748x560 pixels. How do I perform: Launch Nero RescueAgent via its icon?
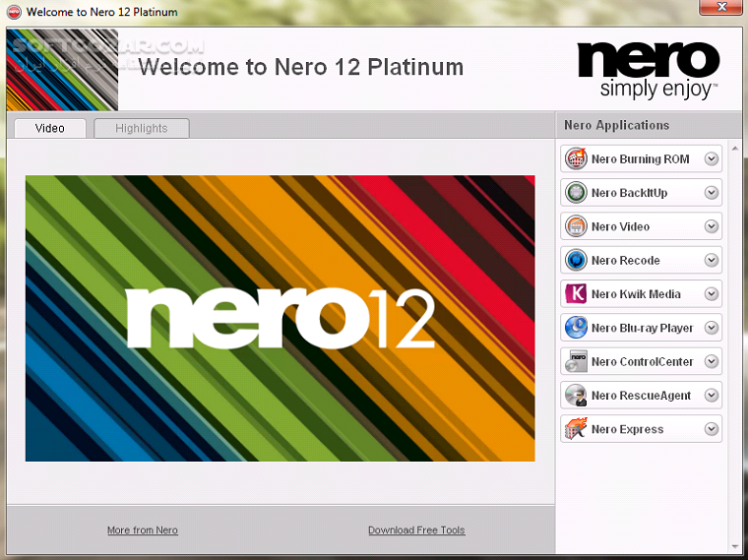(576, 396)
